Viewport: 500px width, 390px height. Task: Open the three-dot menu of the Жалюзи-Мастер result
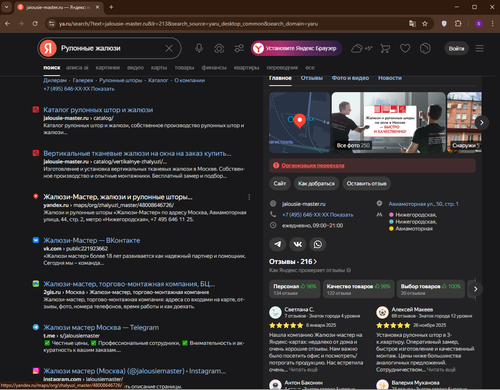pos(249,197)
